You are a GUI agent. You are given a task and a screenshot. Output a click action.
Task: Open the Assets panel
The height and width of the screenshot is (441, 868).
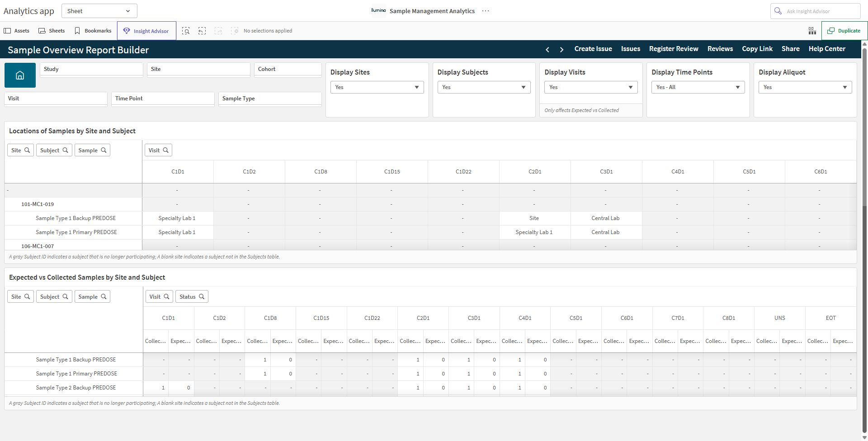17,31
